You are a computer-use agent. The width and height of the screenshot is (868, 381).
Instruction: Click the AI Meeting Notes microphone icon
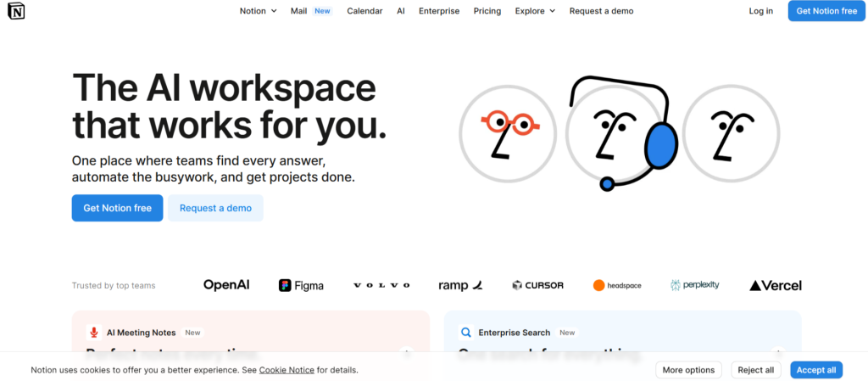pos(94,333)
